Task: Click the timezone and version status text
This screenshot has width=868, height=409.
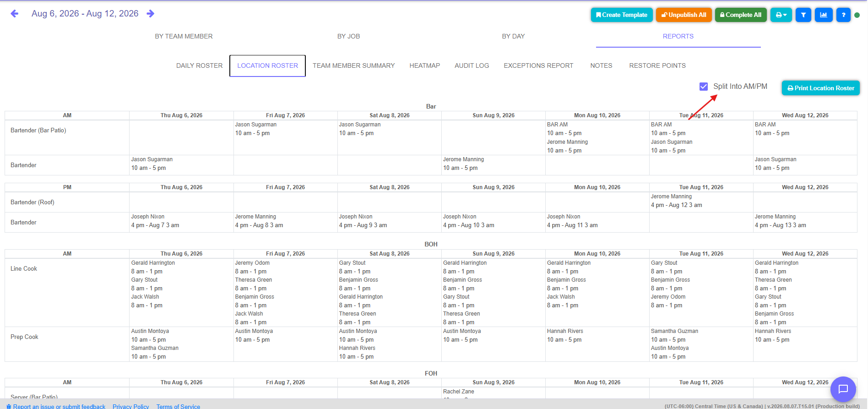Action: point(762,406)
